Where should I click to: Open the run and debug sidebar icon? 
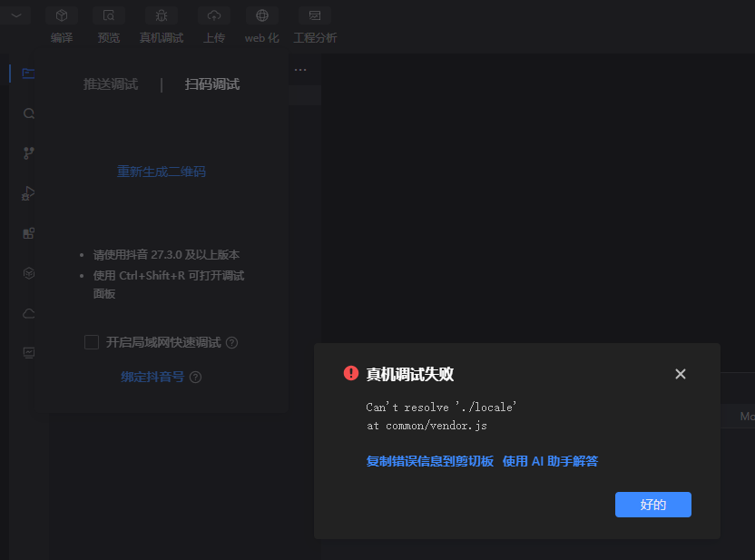click(x=29, y=192)
